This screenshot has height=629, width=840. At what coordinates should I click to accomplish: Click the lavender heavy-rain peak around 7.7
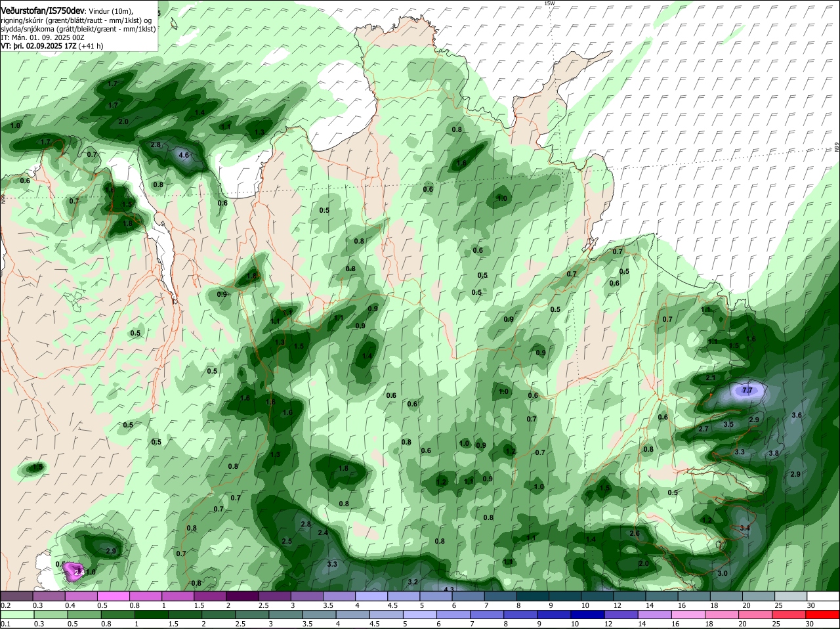747,391
